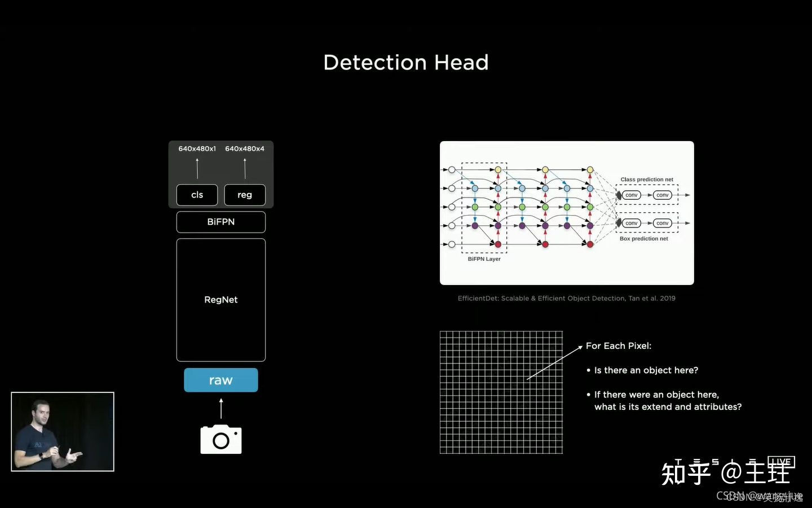812x508 pixels.
Task: Click the camera icon below raw
Action: [x=221, y=439]
